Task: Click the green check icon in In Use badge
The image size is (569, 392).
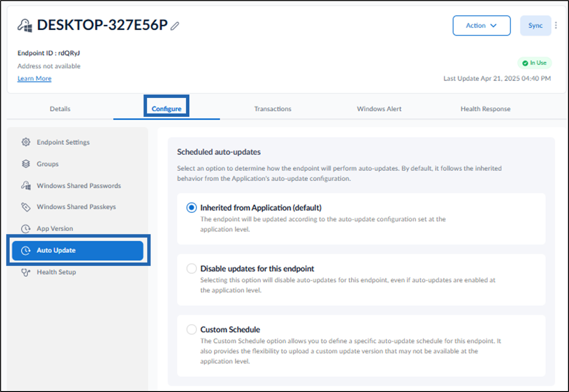Action: tap(525, 63)
